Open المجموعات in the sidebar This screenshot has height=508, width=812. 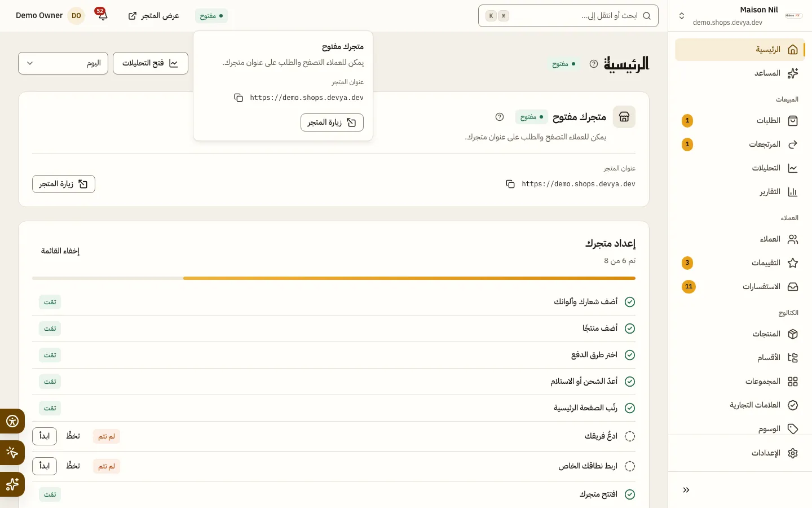click(740, 382)
